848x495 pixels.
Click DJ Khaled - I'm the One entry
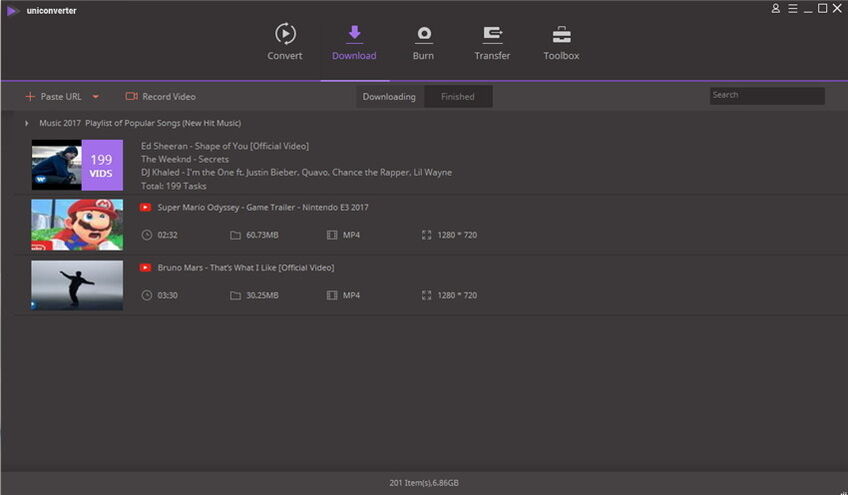[296, 173]
